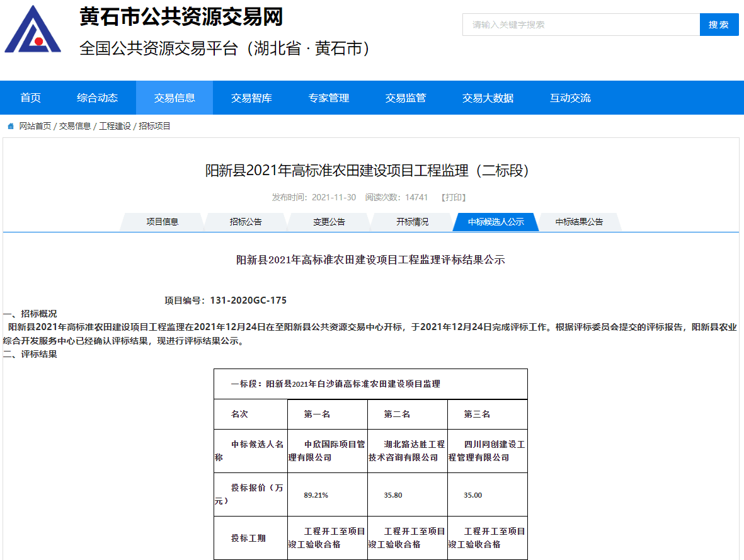Click the keyword search input field
The height and width of the screenshot is (560, 744).
580,25
